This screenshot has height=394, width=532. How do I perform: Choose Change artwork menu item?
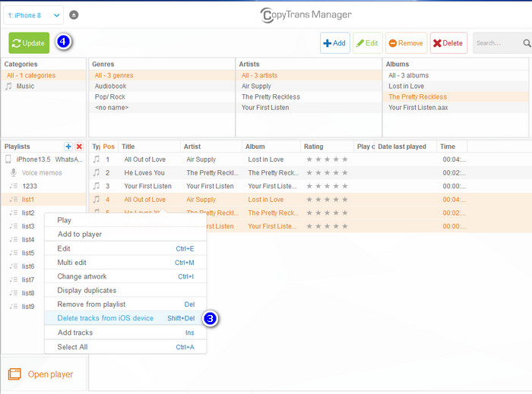click(125, 276)
